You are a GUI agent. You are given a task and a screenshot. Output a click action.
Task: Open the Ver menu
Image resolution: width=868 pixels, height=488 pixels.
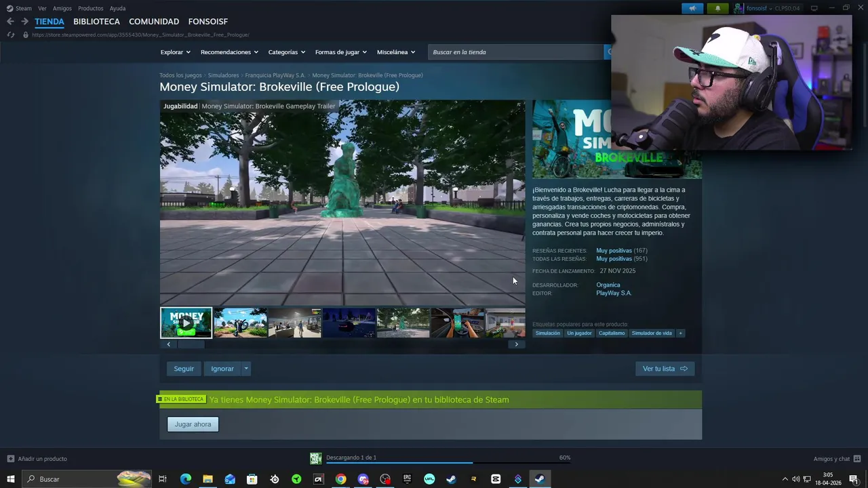[x=42, y=8]
